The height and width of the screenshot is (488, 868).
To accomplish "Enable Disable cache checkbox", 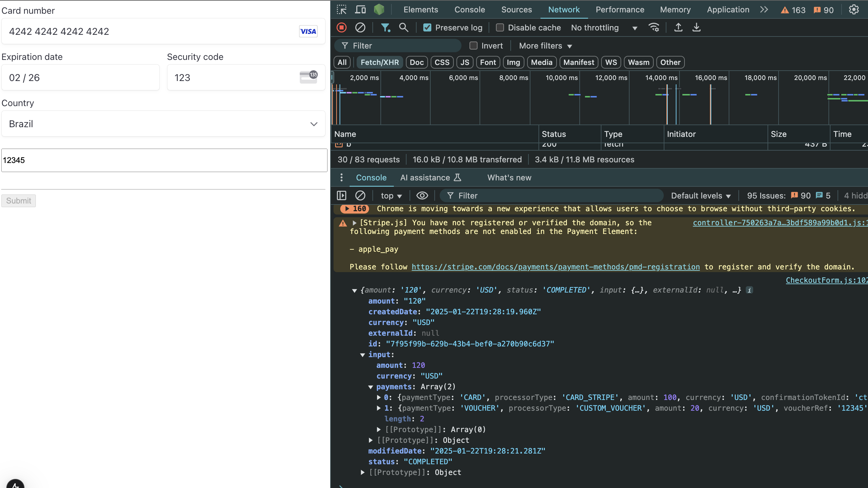I will [x=500, y=28].
